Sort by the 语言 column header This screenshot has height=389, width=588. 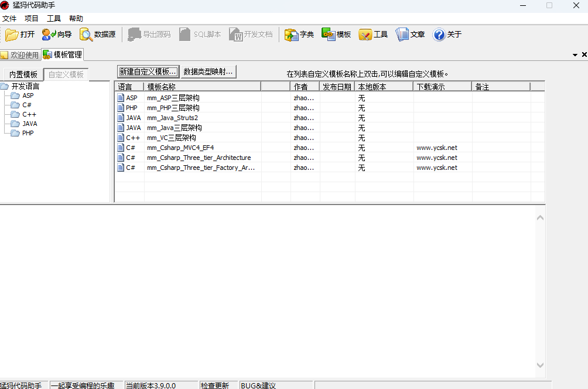click(129, 87)
